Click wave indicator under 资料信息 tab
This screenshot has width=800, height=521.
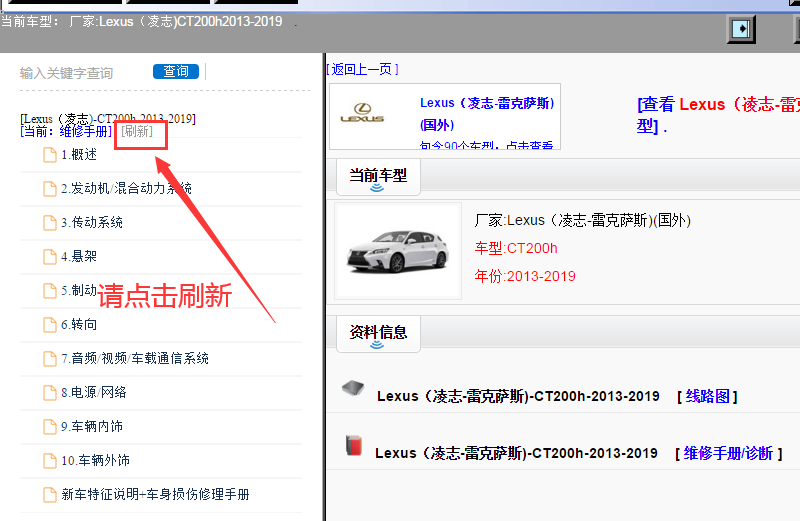click(377, 345)
